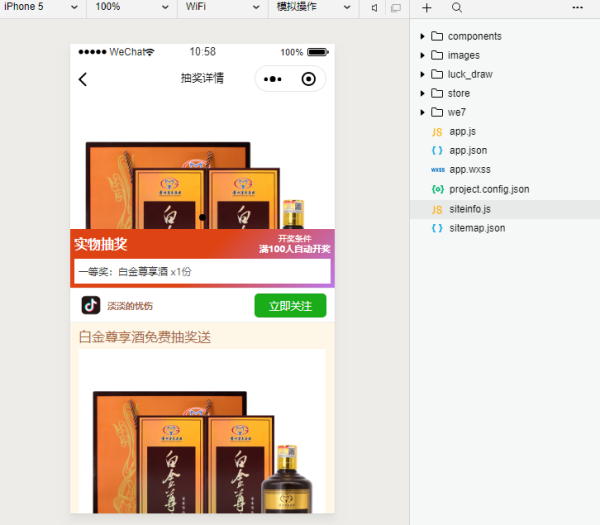600x525 pixels.
Task: Open app.wxss file
Action: (x=505, y=170)
